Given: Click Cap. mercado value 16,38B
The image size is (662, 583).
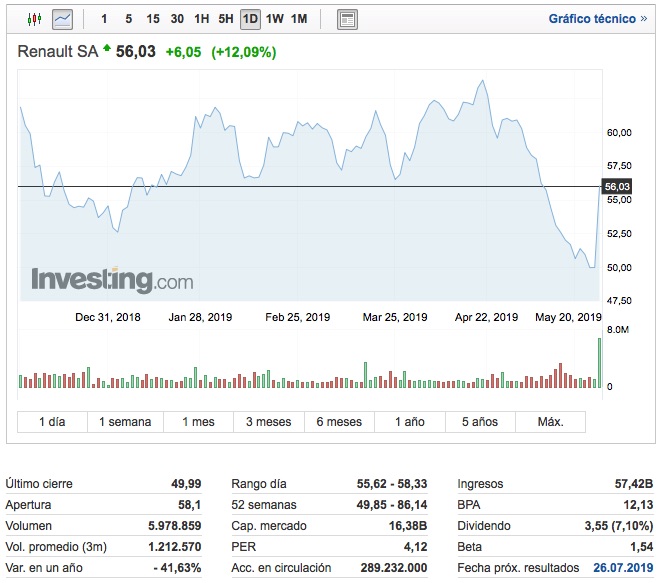Looking at the screenshot, I should tap(408, 526).
